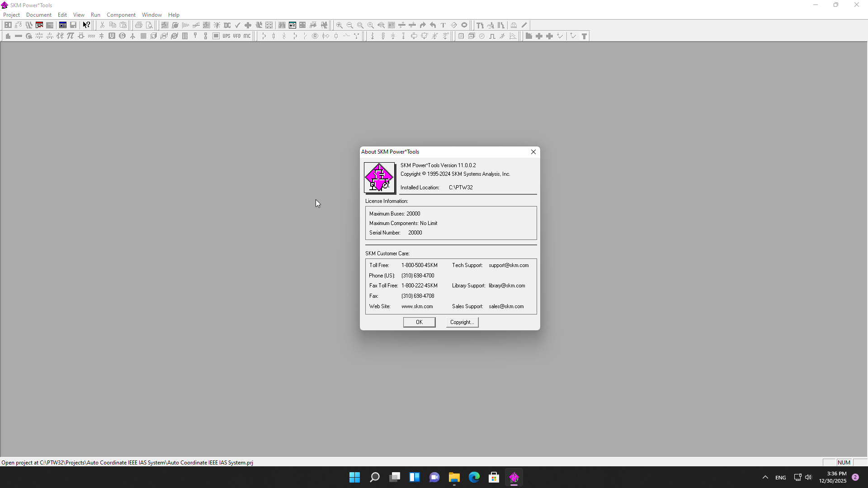Open the Project menu
The image size is (868, 488).
[x=11, y=15]
